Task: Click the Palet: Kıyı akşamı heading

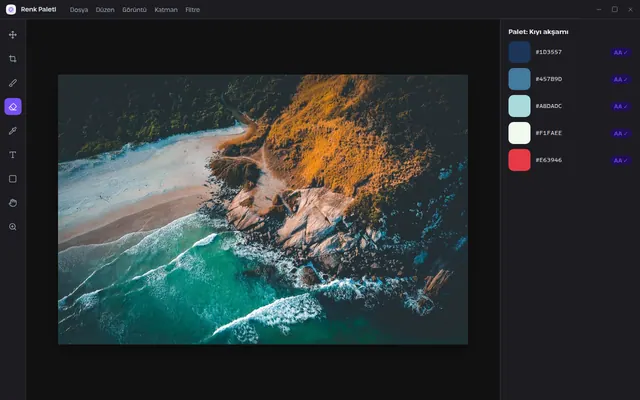Action: coord(538,31)
